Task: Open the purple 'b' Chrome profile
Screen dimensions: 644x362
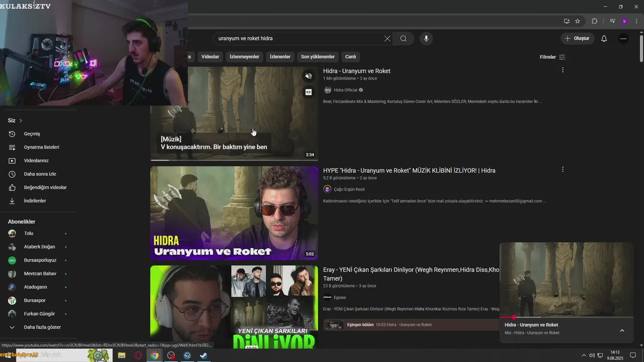Action: pyautogui.click(x=624, y=21)
